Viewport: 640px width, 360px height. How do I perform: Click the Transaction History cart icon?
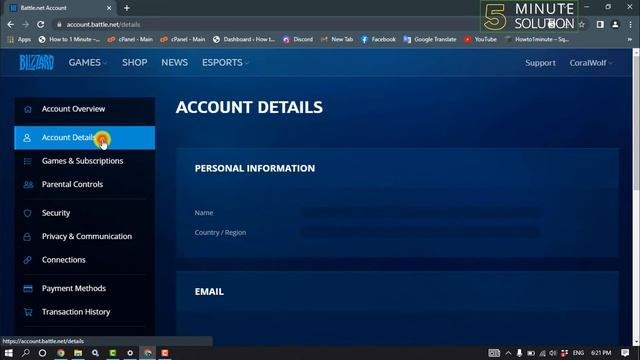[x=28, y=312]
